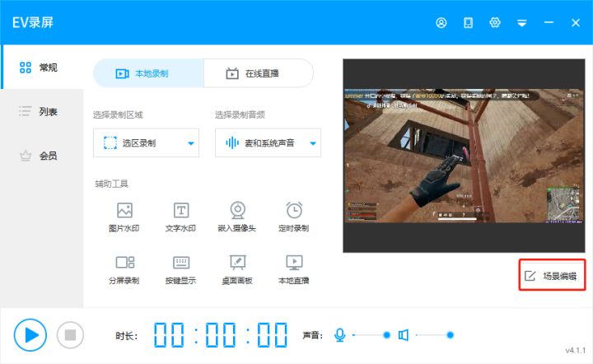Stop recording with the stop button
The image size is (593, 364).
(70, 335)
